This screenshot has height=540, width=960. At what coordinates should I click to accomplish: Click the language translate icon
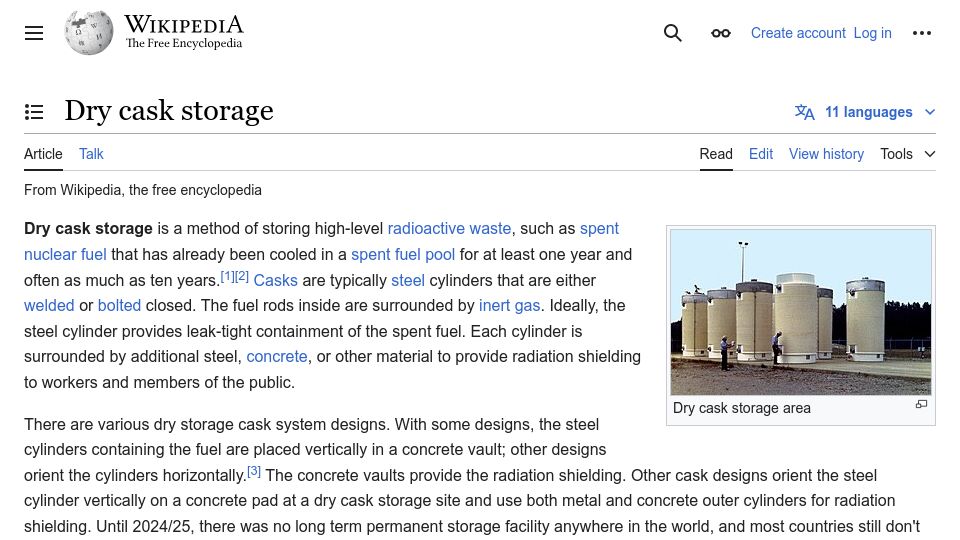coord(804,112)
